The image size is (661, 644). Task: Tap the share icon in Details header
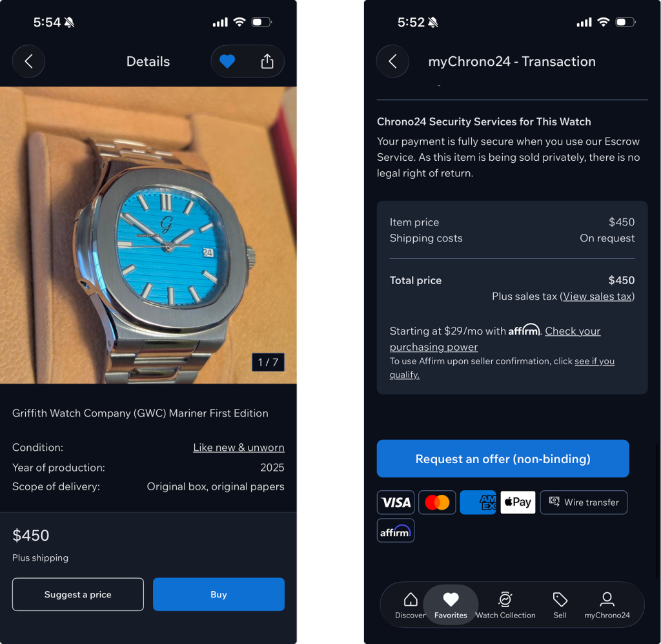[267, 61]
